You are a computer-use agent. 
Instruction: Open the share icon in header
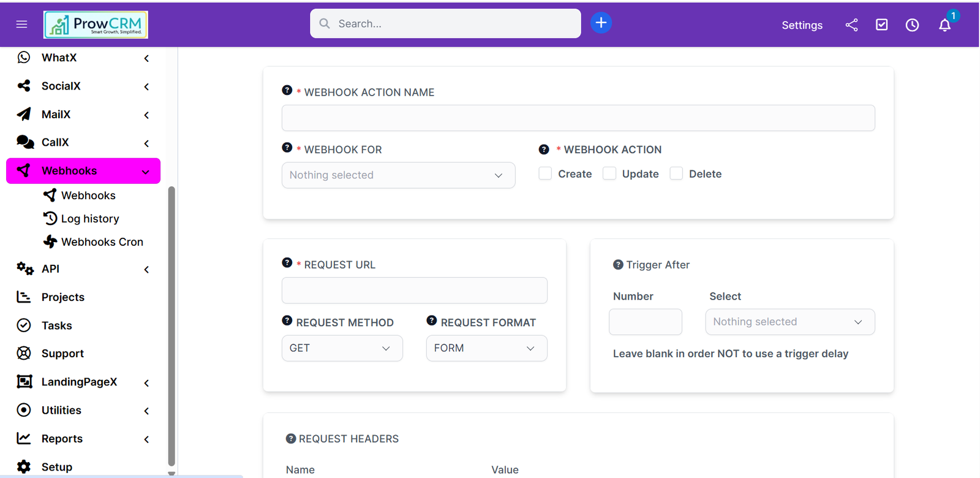(851, 25)
